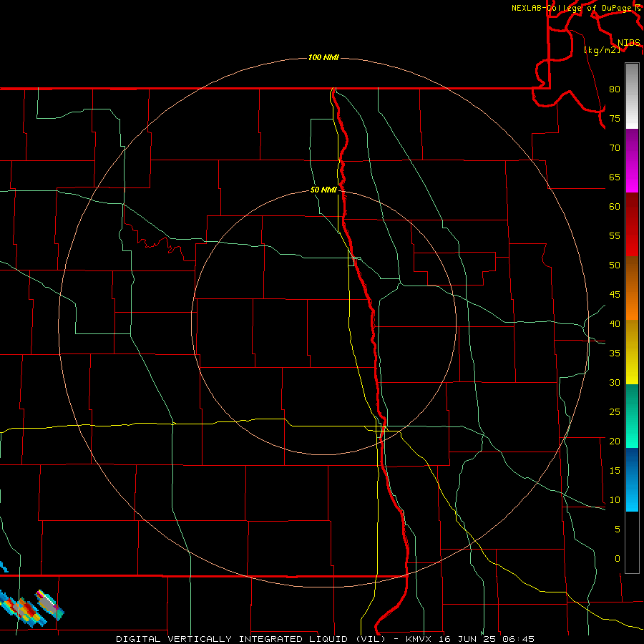Click the 65 value on the color scale

click(615, 177)
